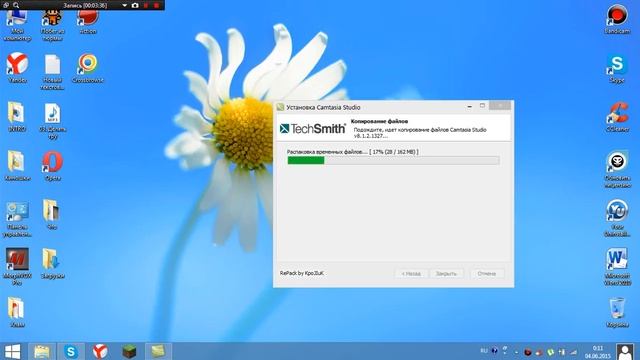The image size is (640, 360).
Task: Open Yandex browser from the taskbar
Action: (100, 351)
